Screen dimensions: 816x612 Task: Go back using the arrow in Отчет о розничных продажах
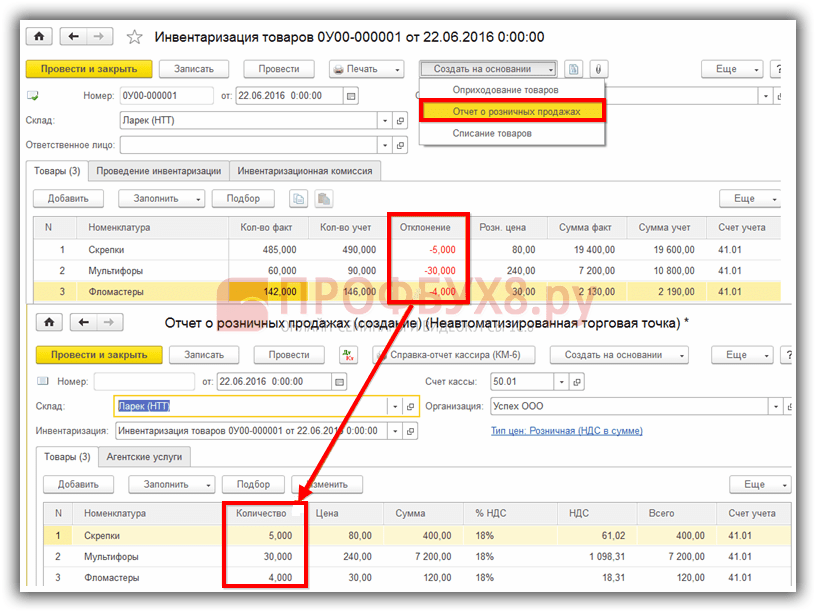coord(83,322)
